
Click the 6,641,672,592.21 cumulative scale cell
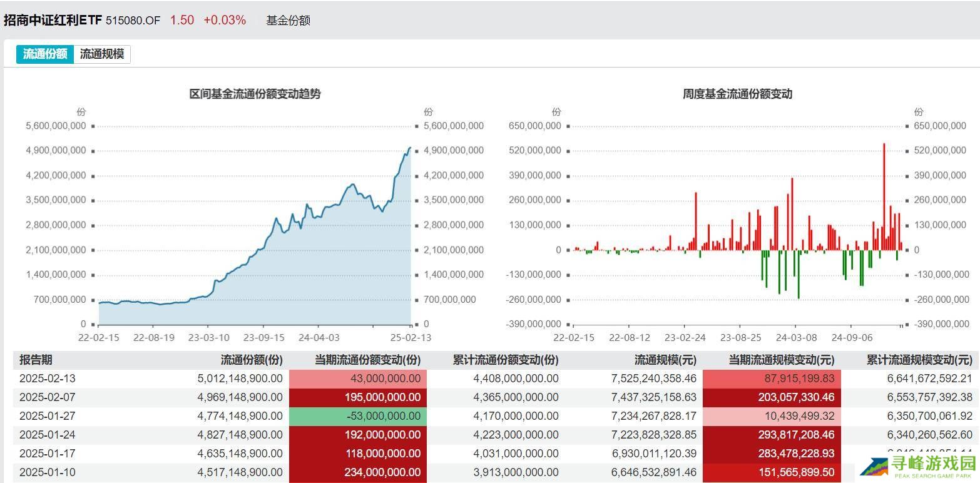(x=930, y=379)
